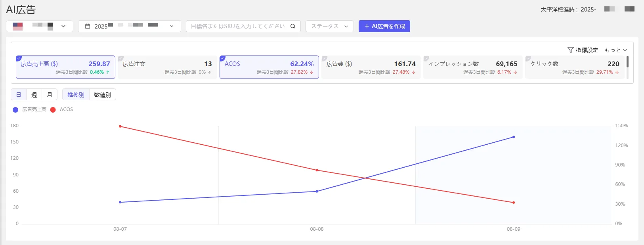Viewport: 644px width, 245px height.
Task: Click the 69,165 impressions value
Action: tap(506, 64)
